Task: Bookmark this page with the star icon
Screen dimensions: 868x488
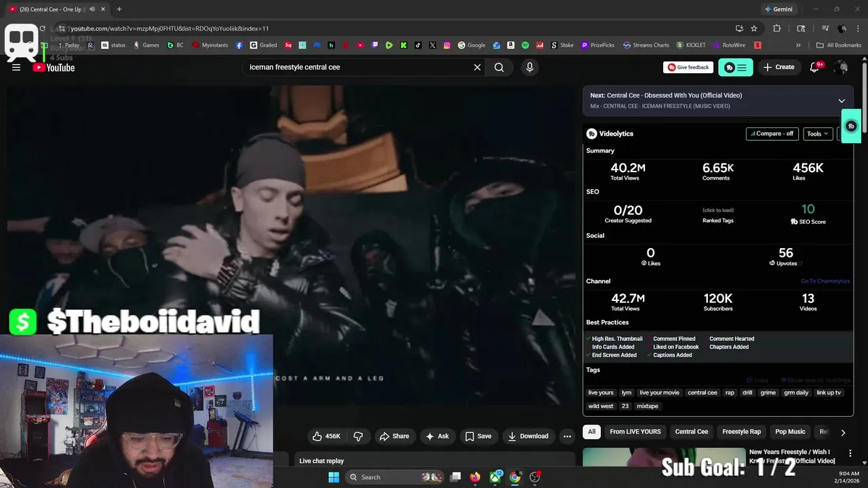Action: pyautogui.click(x=754, y=28)
